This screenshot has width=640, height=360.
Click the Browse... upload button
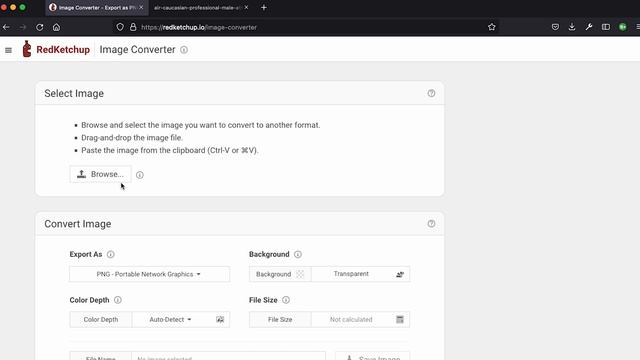[100, 174]
